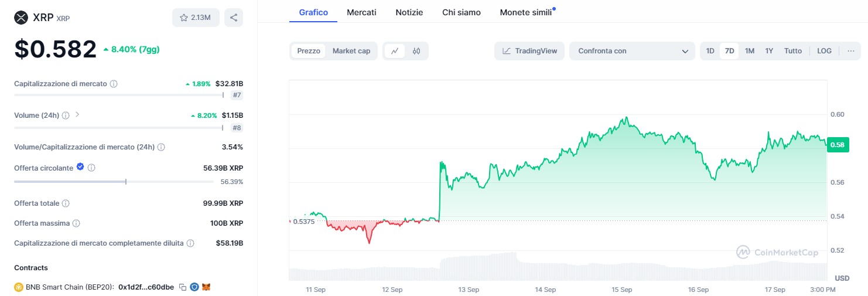Click the share icon button
This screenshot has height=296, width=868.
(x=234, y=18)
